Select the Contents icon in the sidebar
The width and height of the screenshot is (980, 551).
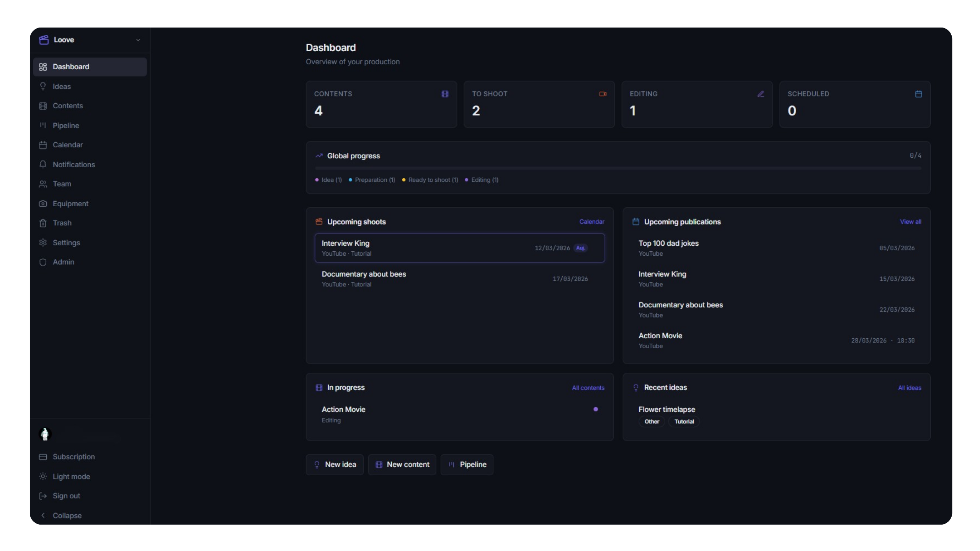[x=43, y=106]
